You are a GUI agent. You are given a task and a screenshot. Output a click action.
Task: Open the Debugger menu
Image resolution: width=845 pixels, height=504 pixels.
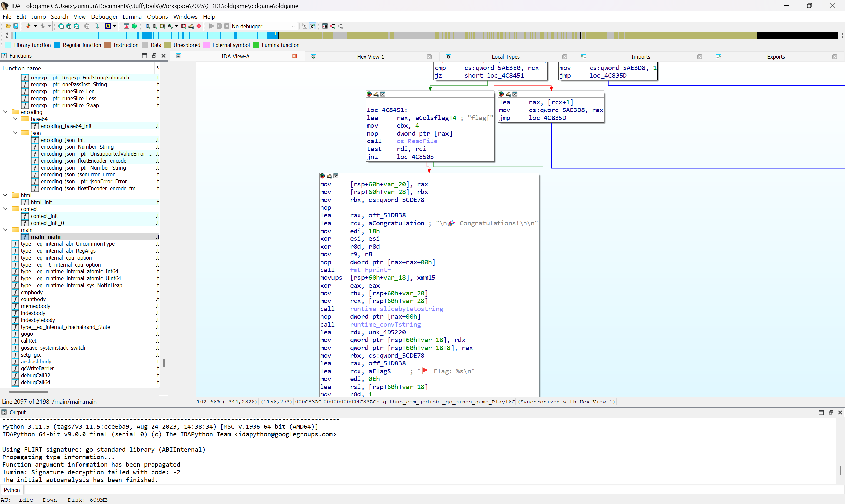coord(104,16)
